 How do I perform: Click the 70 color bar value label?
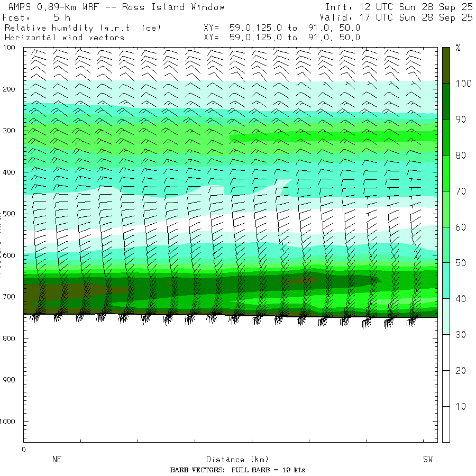click(x=461, y=191)
